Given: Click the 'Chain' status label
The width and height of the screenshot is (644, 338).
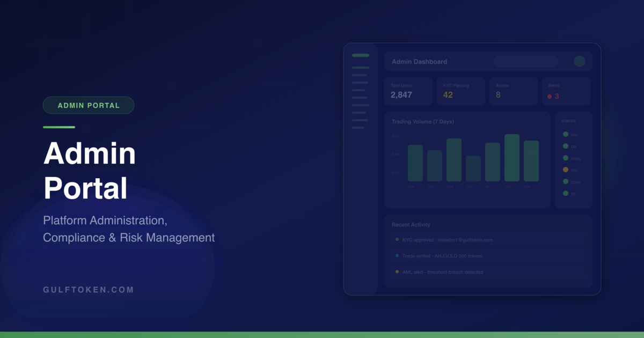Looking at the screenshot, I should pyautogui.click(x=576, y=182).
